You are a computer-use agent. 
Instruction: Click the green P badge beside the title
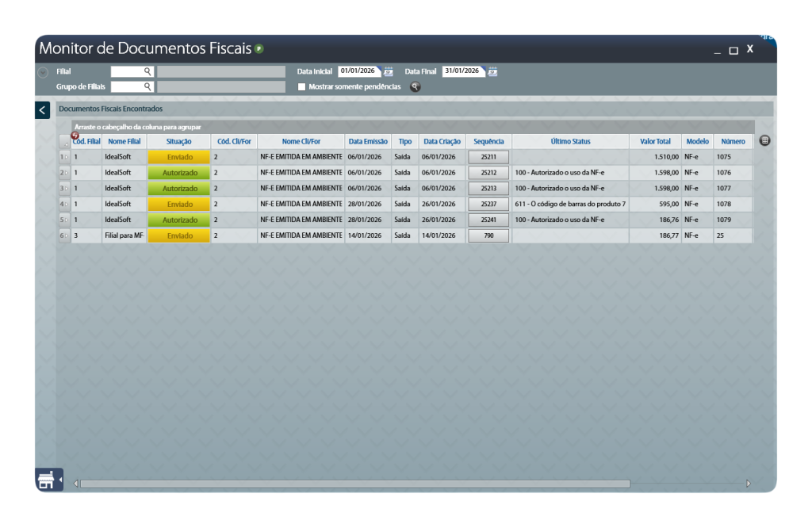click(259, 49)
